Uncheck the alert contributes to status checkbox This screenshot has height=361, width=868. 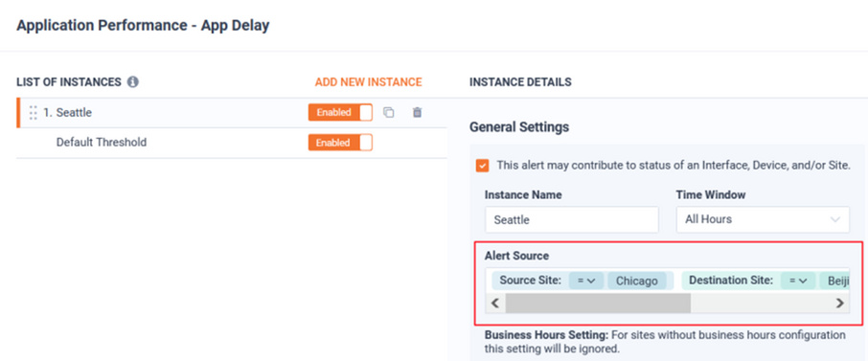coord(483,165)
